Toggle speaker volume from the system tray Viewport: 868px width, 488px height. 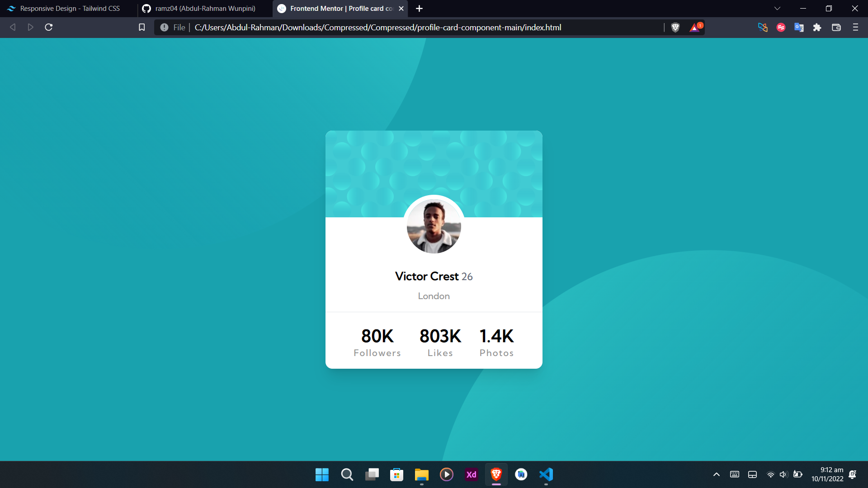783,474
